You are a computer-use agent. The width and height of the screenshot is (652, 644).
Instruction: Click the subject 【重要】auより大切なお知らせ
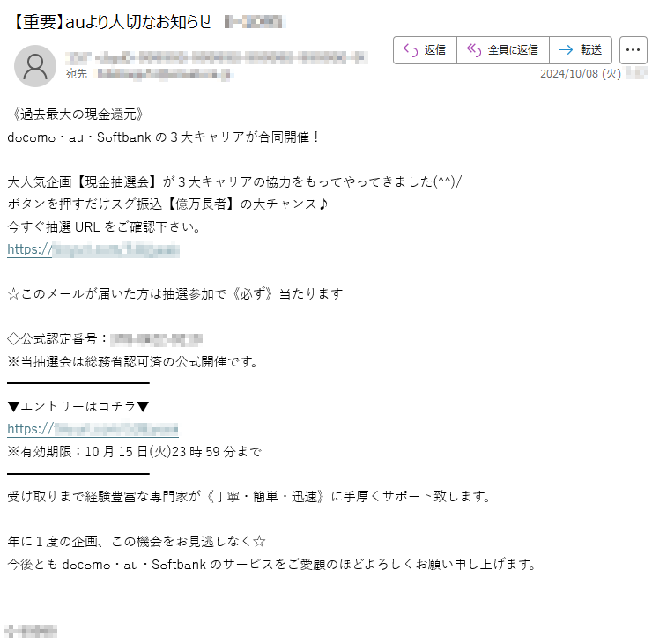111,22
